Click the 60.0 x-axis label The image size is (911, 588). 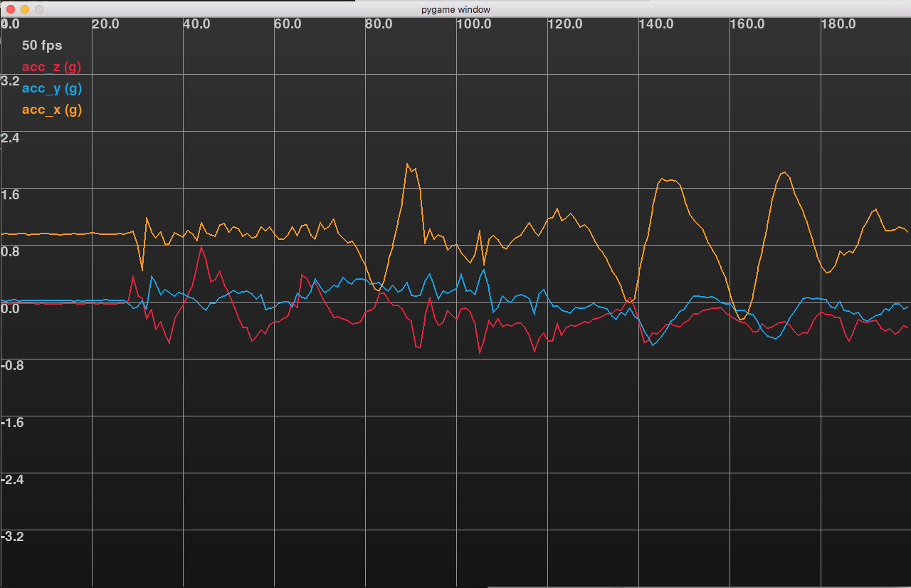click(x=288, y=24)
